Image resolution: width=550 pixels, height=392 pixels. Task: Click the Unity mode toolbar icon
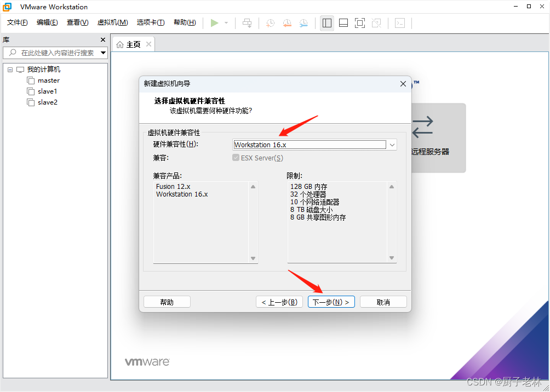pyautogui.click(x=376, y=23)
